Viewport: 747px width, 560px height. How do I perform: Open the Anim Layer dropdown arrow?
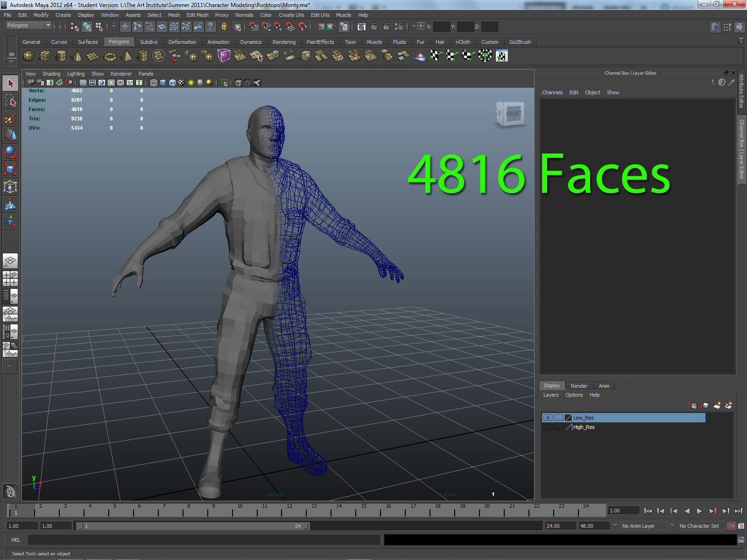point(615,525)
